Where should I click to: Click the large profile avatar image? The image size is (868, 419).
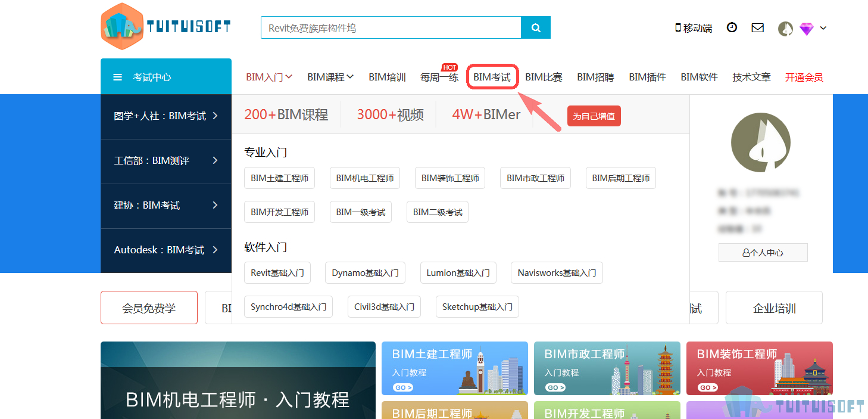pos(761,142)
